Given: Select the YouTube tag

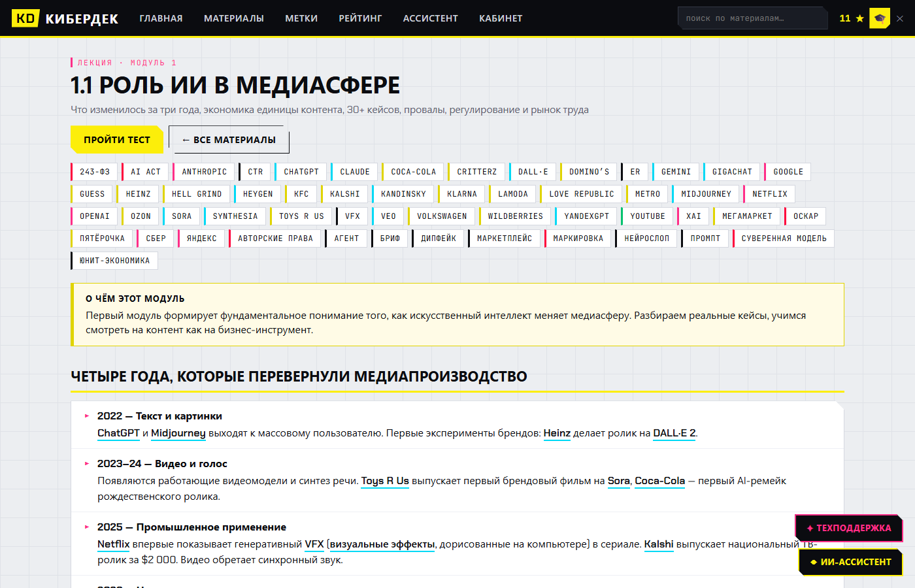Looking at the screenshot, I should click(x=647, y=216).
